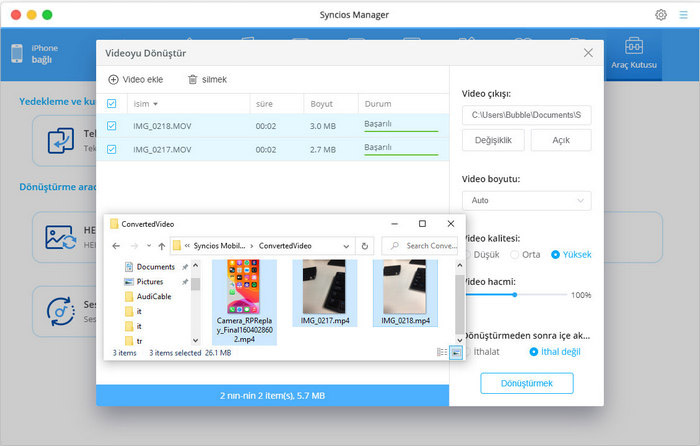This screenshot has height=446, width=700.
Task: Toggle the select-all checkbox in table header
Action: tap(112, 104)
